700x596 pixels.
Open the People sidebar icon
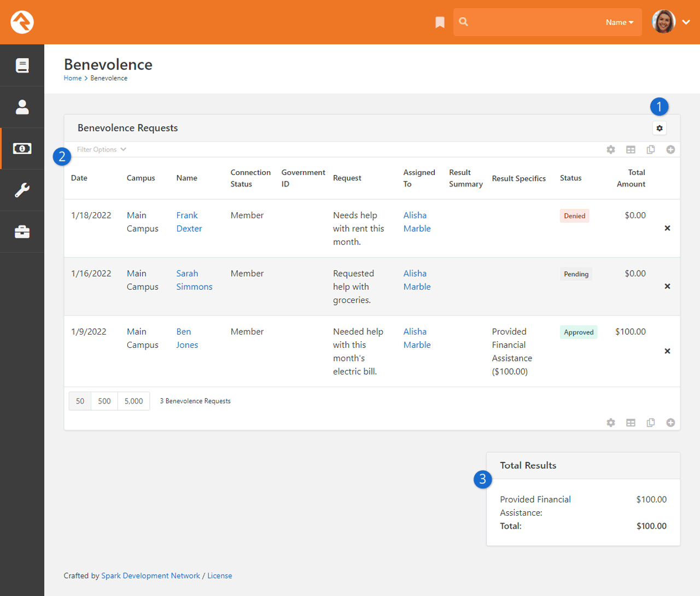pyautogui.click(x=22, y=107)
